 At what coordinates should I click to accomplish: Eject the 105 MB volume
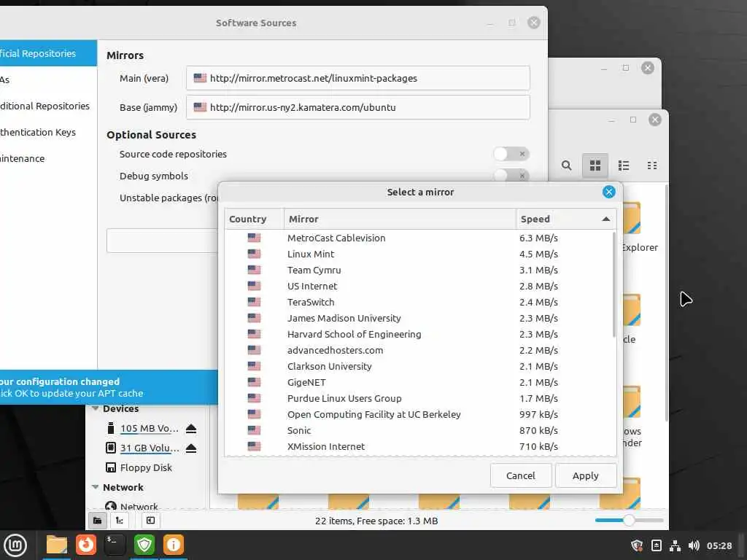191,428
